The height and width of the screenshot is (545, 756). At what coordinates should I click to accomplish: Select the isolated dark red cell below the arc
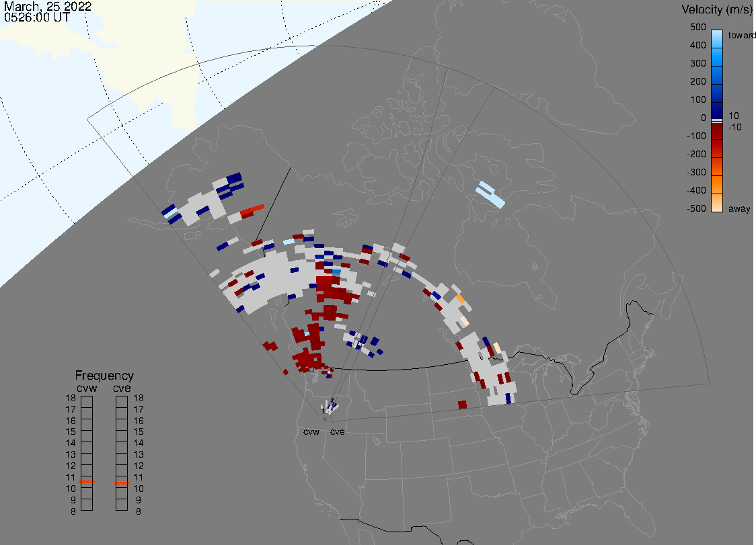point(462,405)
